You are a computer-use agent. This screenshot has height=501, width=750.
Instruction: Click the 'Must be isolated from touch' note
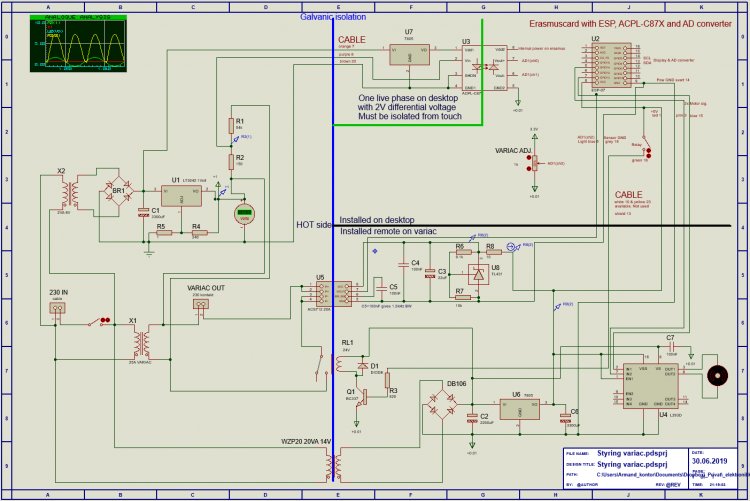coord(410,116)
